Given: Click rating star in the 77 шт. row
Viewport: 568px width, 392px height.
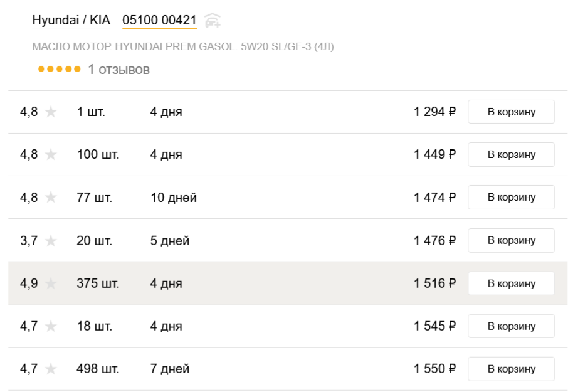Looking at the screenshot, I should click(x=51, y=197).
